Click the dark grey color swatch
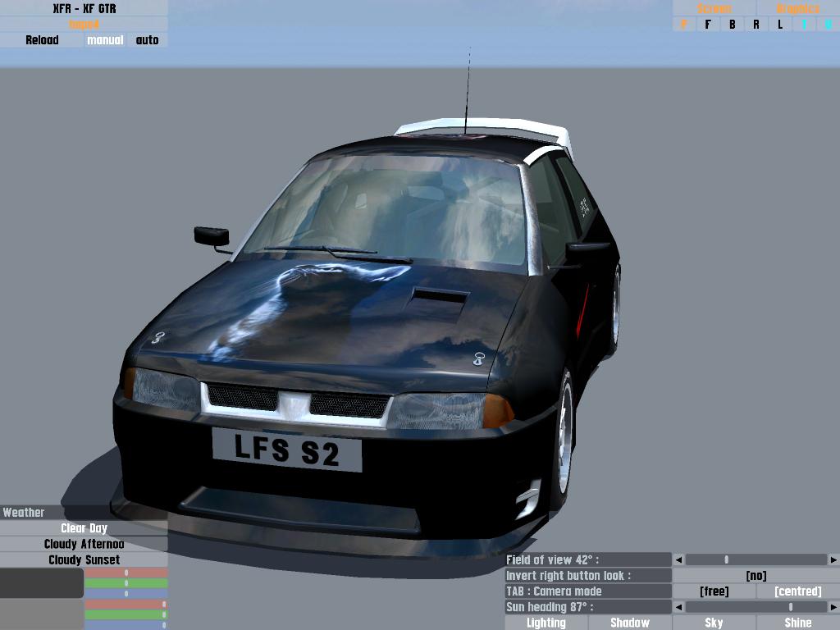 coord(42,583)
